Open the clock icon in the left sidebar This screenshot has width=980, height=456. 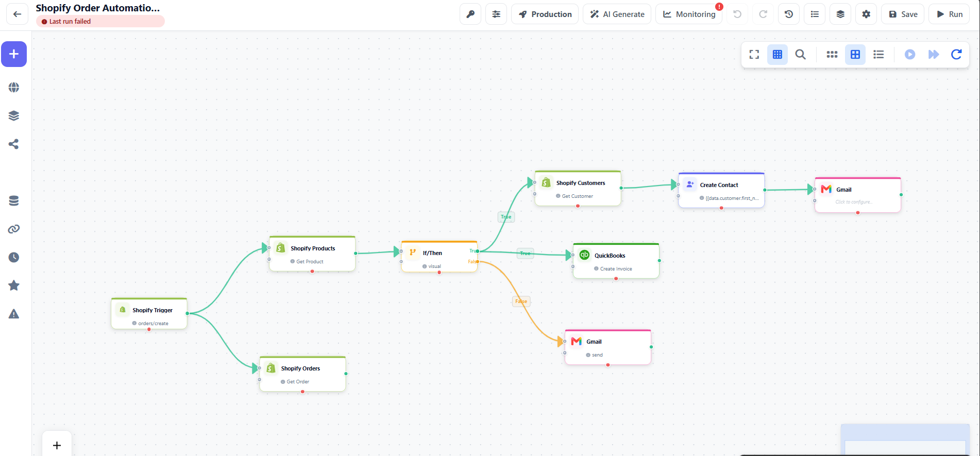pos(14,257)
